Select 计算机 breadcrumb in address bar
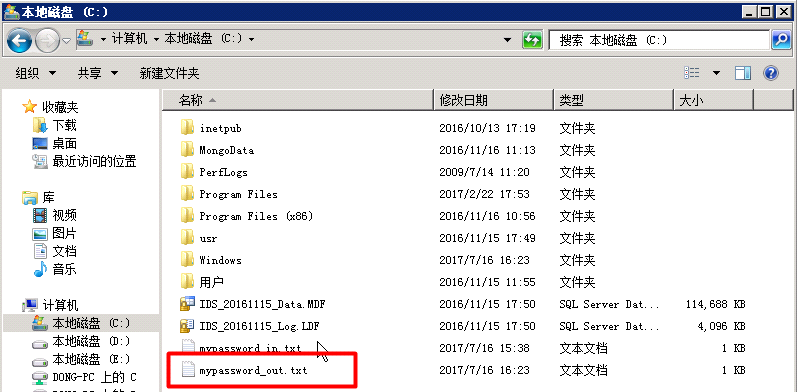797x392 pixels. (x=129, y=39)
